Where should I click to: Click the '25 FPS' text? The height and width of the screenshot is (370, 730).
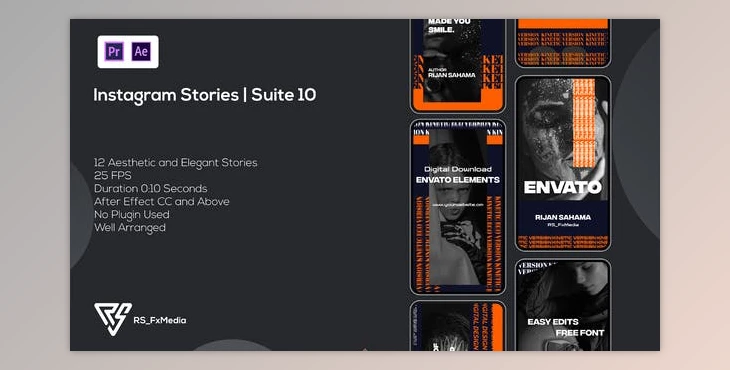[113, 176]
